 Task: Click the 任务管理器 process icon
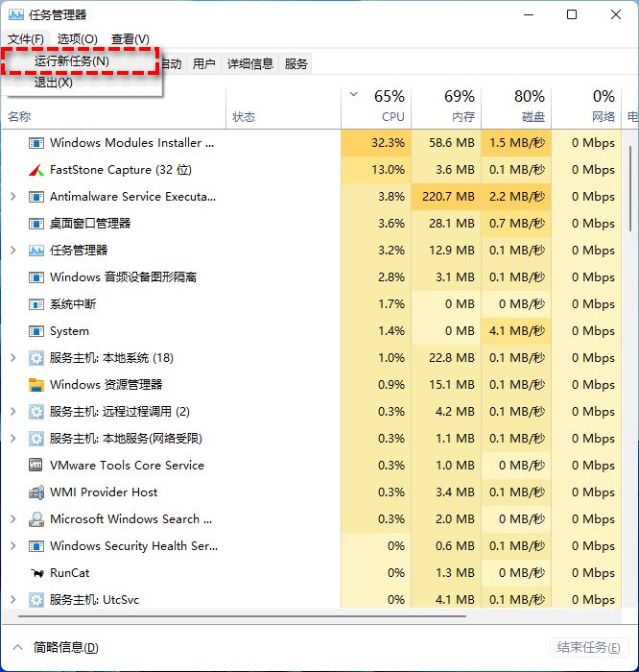click(x=36, y=251)
